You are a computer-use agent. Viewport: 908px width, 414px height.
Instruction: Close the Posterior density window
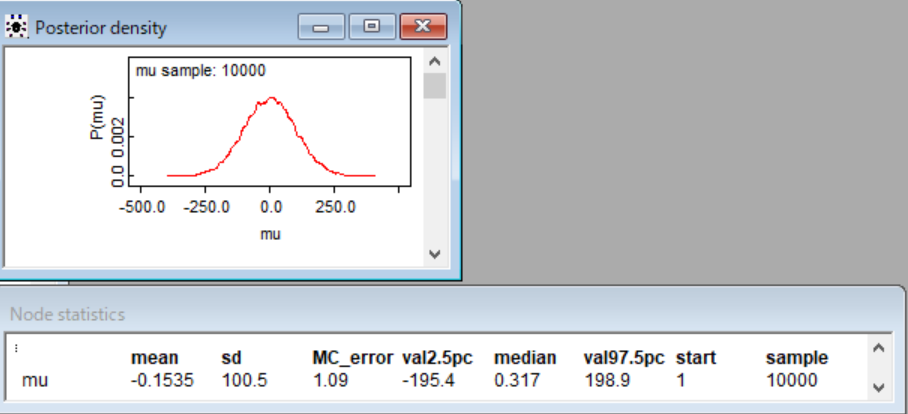(423, 27)
